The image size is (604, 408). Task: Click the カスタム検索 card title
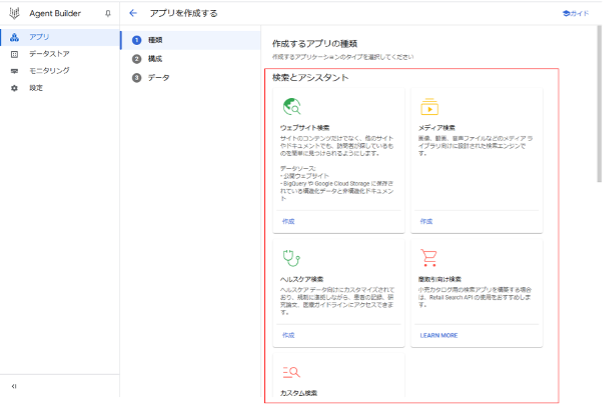[x=299, y=393]
